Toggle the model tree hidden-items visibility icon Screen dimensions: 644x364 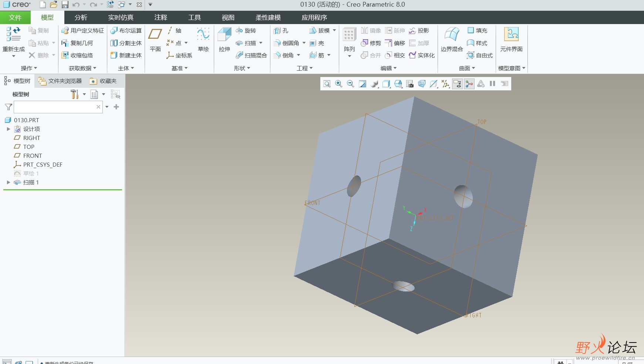point(115,94)
